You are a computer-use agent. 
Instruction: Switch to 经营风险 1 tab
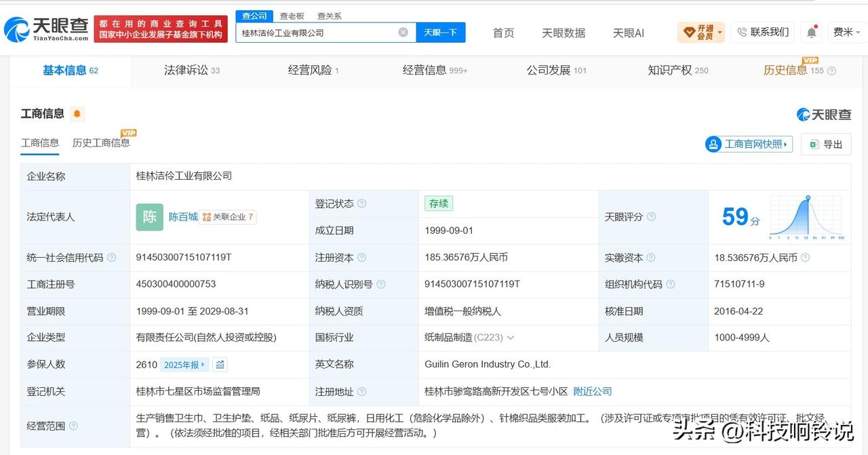pos(313,71)
